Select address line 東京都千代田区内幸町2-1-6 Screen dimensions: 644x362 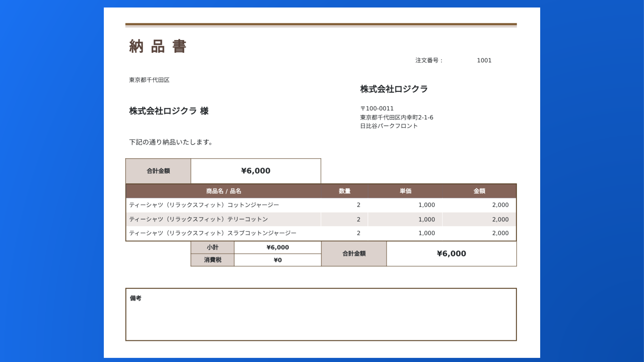pyautogui.click(x=397, y=117)
